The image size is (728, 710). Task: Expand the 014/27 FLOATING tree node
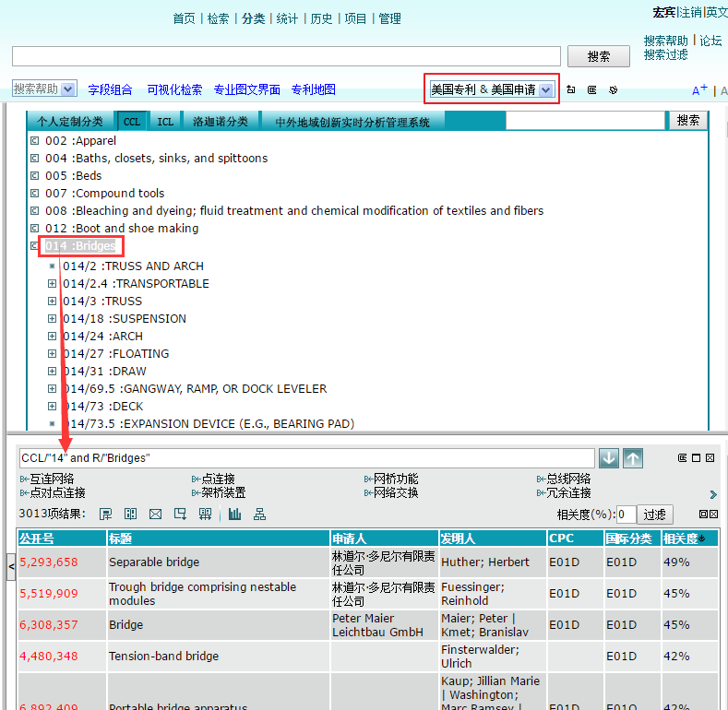pyautogui.click(x=53, y=354)
